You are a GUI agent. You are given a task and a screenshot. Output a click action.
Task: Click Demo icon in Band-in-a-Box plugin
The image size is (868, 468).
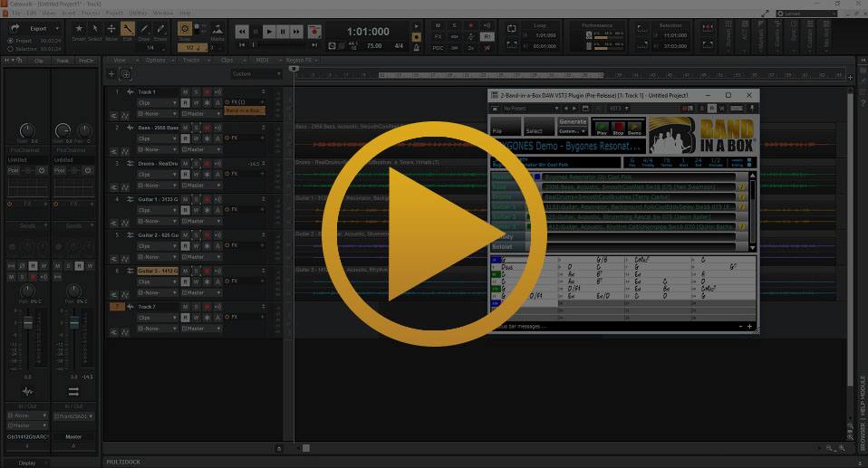[x=634, y=129]
